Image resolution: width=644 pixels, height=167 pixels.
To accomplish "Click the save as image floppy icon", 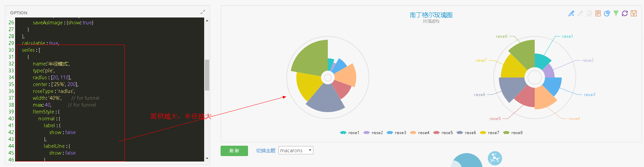I will coord(633,13).
